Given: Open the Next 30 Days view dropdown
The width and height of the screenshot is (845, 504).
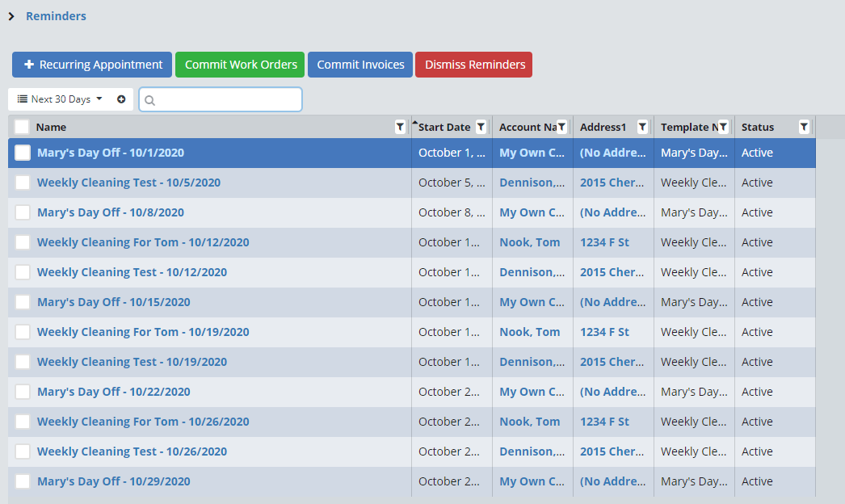Looking at the screenshot, I should (x=61, y=99).
